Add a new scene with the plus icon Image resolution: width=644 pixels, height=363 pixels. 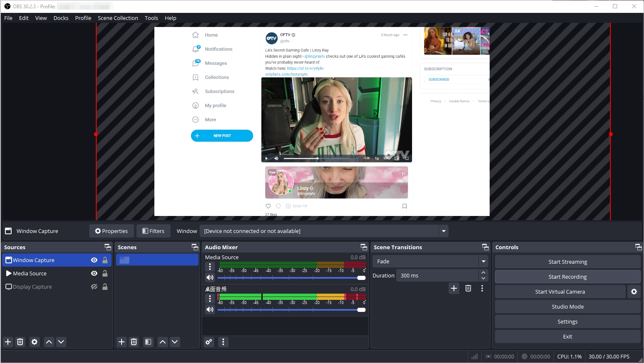122,342
